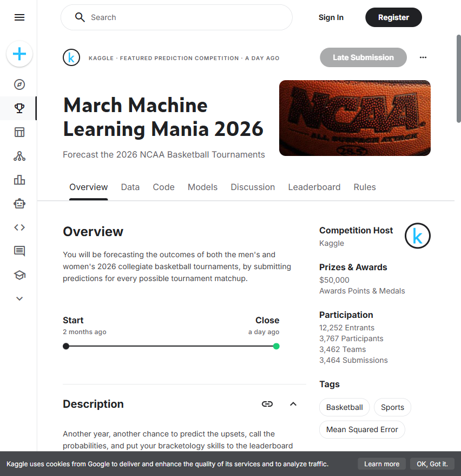Click the green Close timeline marker dot

point(276,346)
